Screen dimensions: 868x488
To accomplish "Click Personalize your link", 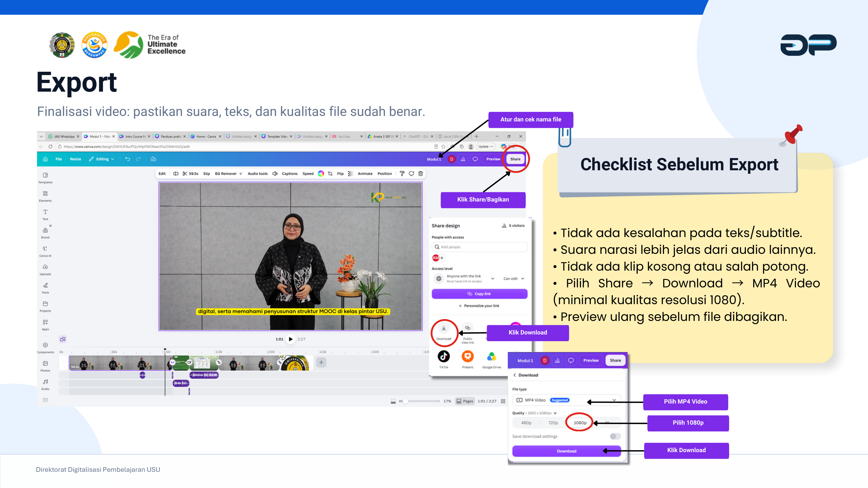I will coord(479,306).
